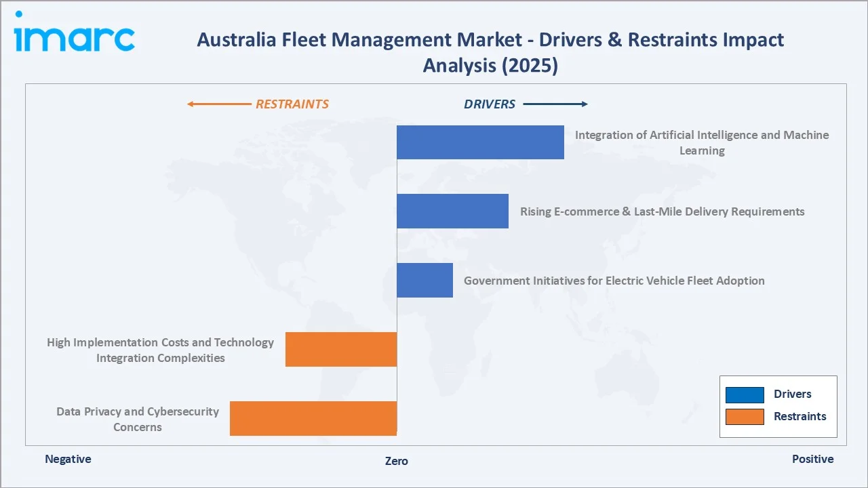Select the blue bar for Government Initiatives

425,280
